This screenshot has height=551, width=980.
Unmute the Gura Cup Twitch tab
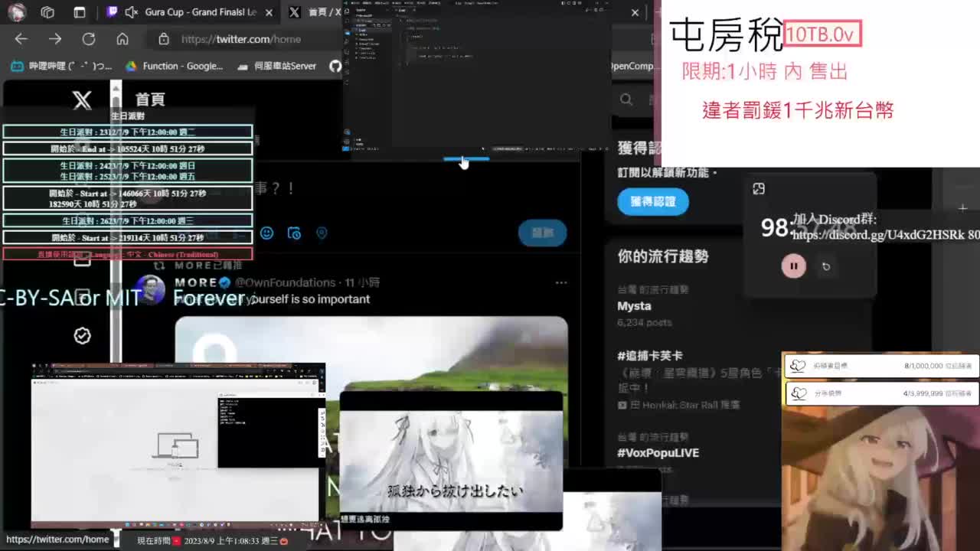point(131,12)
